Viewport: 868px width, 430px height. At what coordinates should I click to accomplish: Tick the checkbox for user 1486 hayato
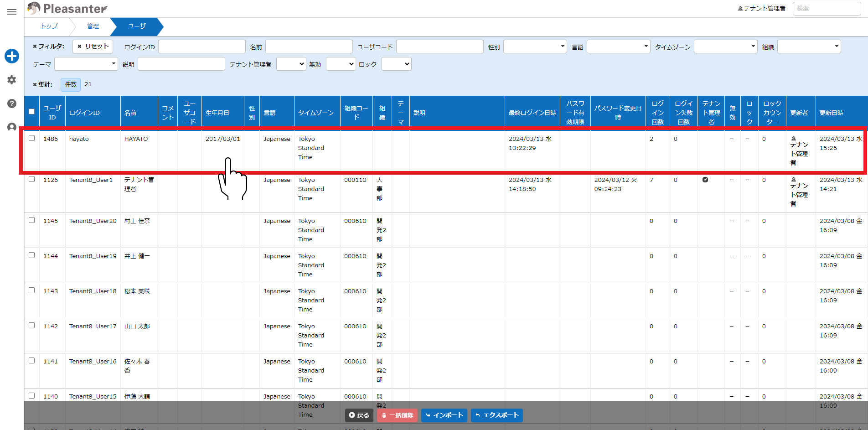coord(31,138)
